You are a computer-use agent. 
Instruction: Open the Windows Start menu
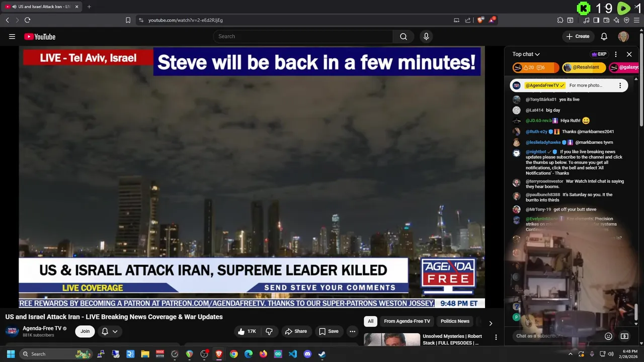[11, 354]
